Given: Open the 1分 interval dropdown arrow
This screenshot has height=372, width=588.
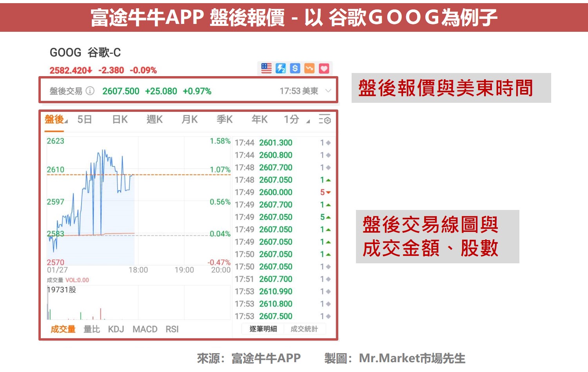Looking at the screenshot, I should click(x=308, y=122).
